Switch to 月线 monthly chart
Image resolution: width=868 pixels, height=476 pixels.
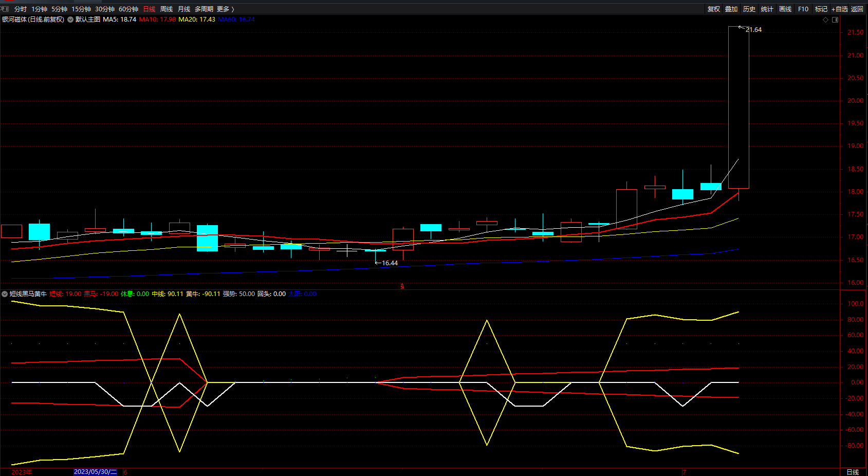click(x=184, y=9)
